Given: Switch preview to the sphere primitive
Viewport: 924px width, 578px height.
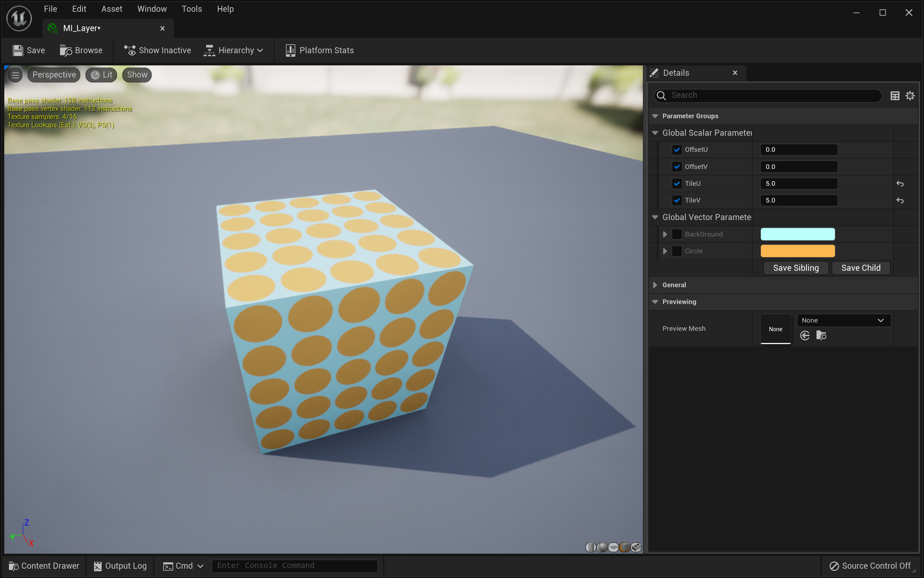Looking at the screenshot, I should point(602,547).
